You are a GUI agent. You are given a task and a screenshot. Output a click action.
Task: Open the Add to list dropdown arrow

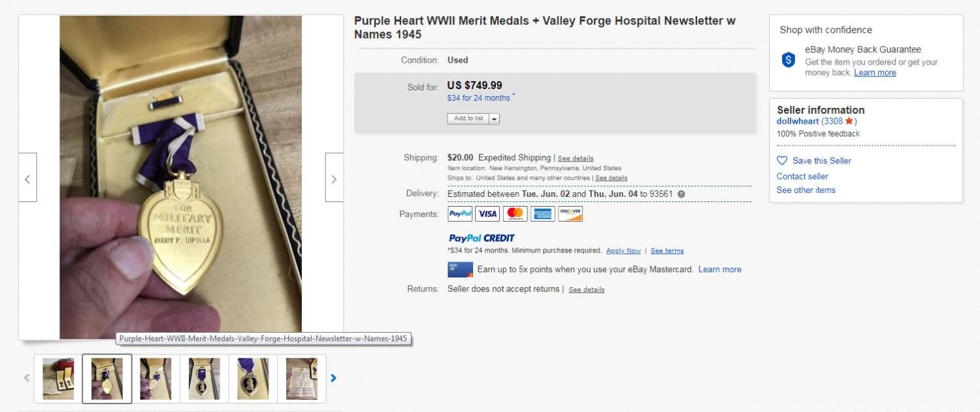pyautogui.click(x=494, y=119)
